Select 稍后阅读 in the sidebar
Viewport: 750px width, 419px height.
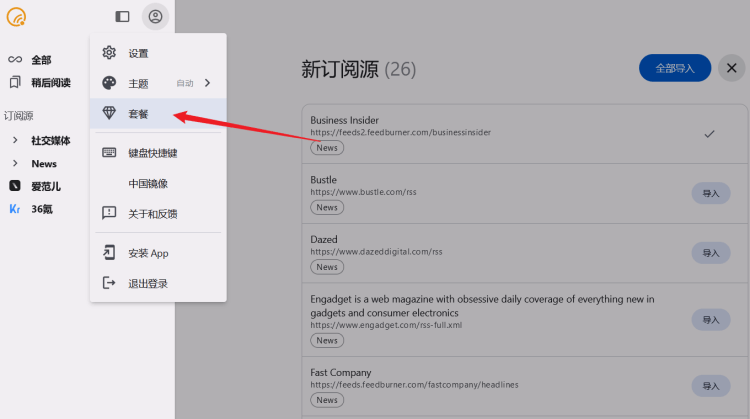(51, 83)
